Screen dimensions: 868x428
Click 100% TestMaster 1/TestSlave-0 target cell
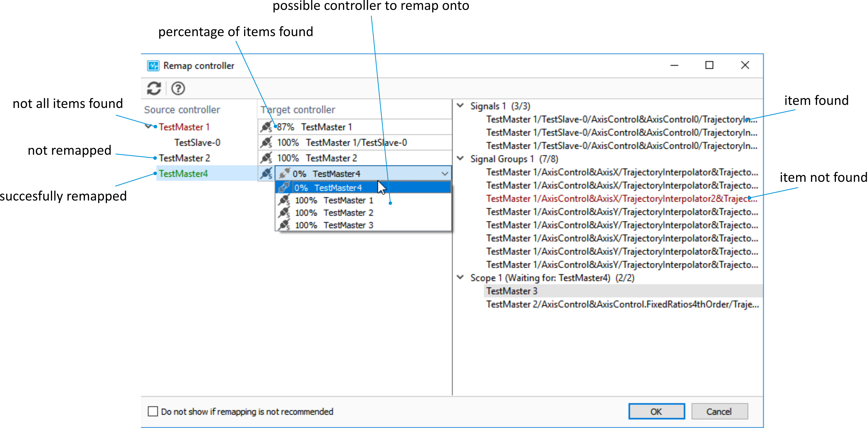coord(355,142)
